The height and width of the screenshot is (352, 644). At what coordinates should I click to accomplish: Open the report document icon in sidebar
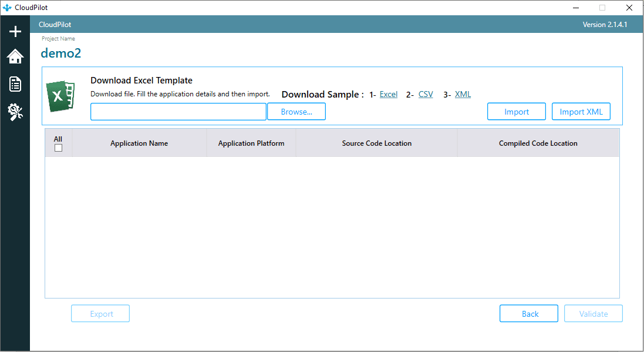pyautogui.click(x=15, y=84)
